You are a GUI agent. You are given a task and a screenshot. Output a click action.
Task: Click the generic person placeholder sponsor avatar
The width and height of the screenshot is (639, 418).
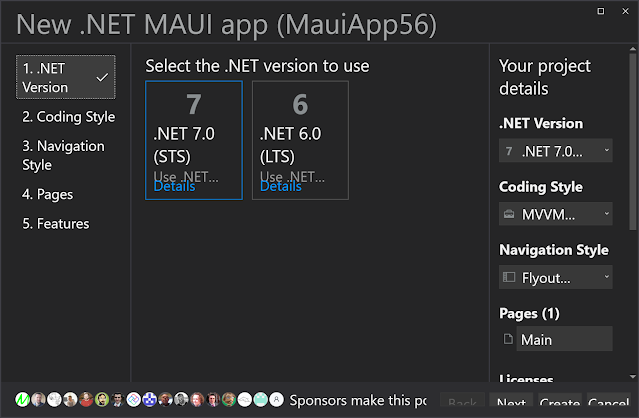[x=277, y=400]
